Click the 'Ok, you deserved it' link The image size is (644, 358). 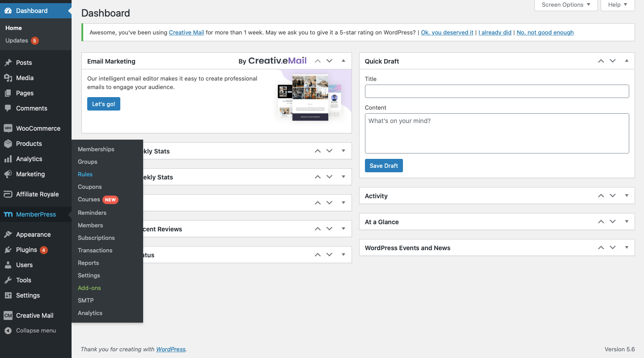(447, 33)
